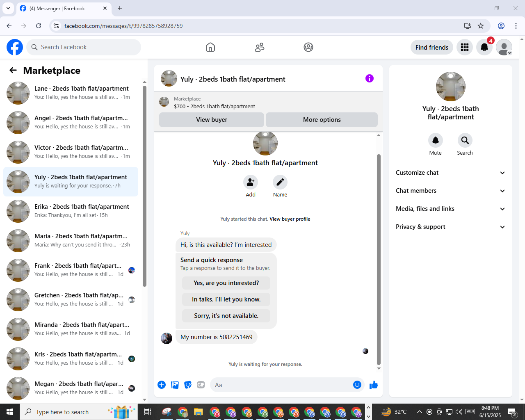Open File Explorer from the taskbar
The height and width of the screenshot is (420, 525).
point(199,412)
